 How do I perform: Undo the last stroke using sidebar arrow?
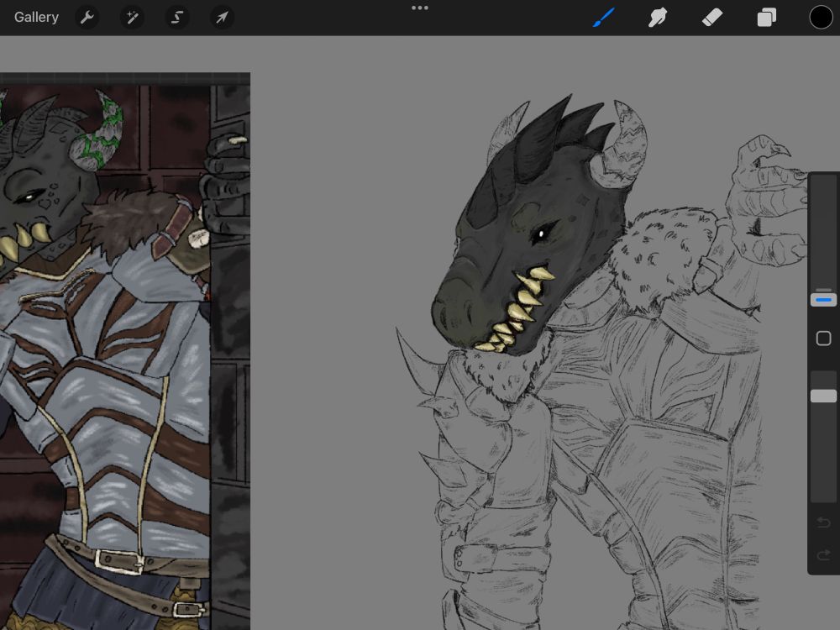tap(823, 523)
